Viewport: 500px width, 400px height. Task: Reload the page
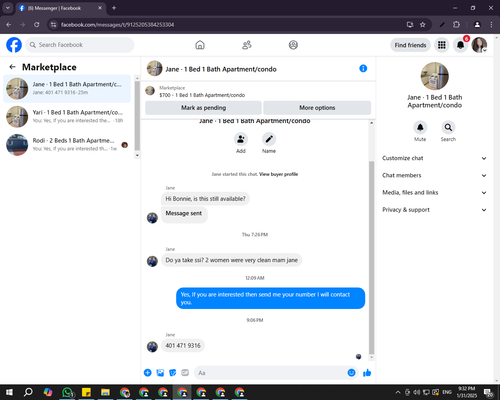click(x=37, y=25)
